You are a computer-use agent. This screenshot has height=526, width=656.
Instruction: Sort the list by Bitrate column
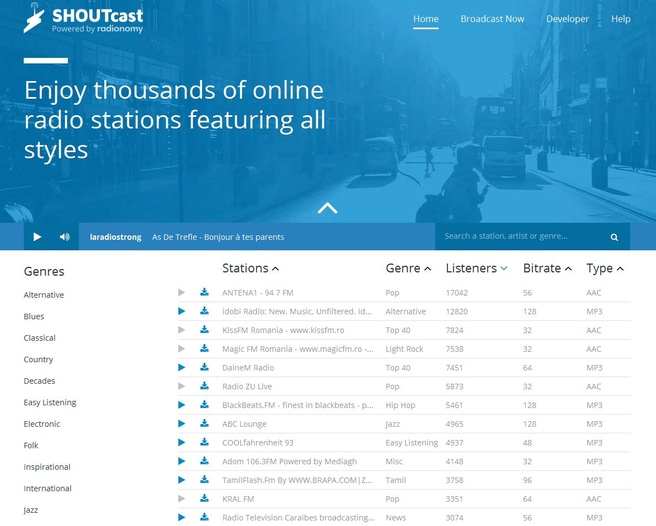click(x=547, y=268)
